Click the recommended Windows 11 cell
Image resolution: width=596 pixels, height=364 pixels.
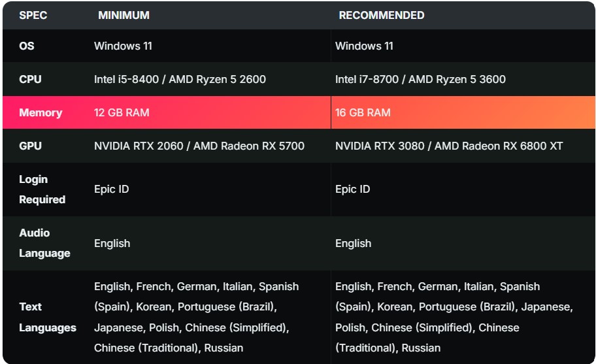tap(364, 46)
